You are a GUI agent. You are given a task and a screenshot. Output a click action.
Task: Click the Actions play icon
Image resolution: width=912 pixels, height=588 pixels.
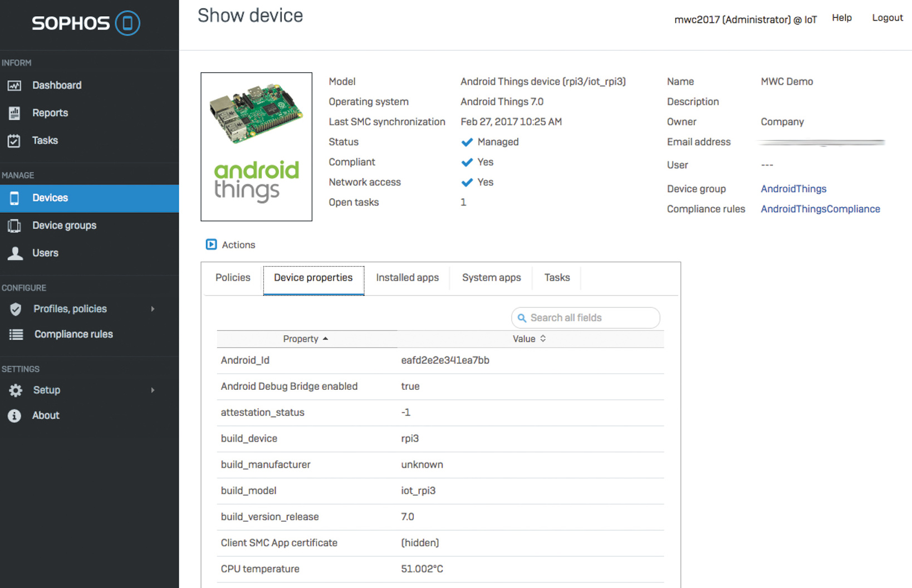(x=211, y=244)
